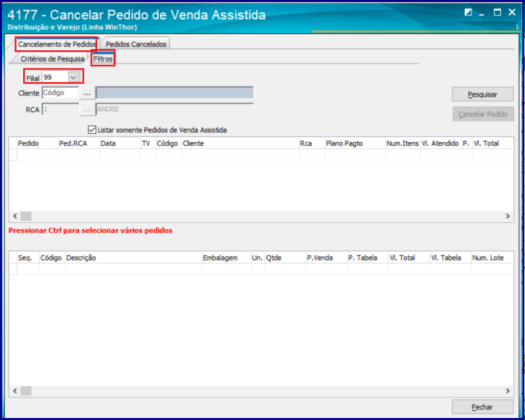This screenshot has height=420, width=525.
Task: Open the Cliente lookup ellipsis button
Action: click(87, 93)
